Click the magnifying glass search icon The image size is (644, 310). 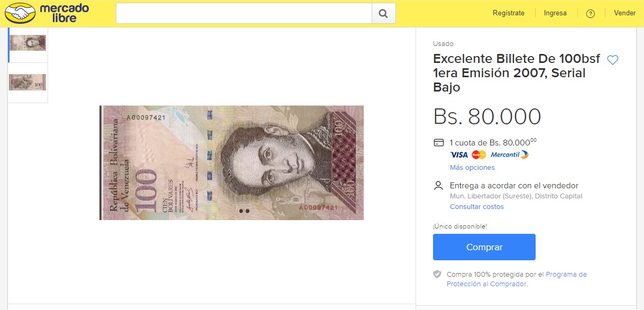click(x=383, y=13)
